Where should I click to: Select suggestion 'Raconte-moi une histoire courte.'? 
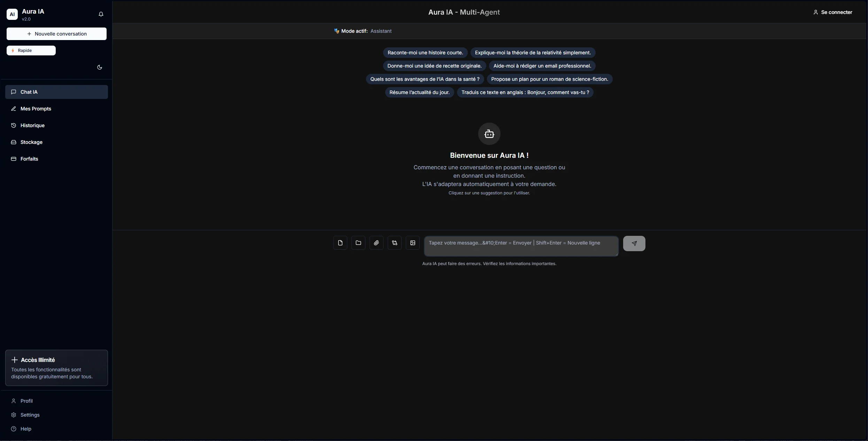[425, 53]
